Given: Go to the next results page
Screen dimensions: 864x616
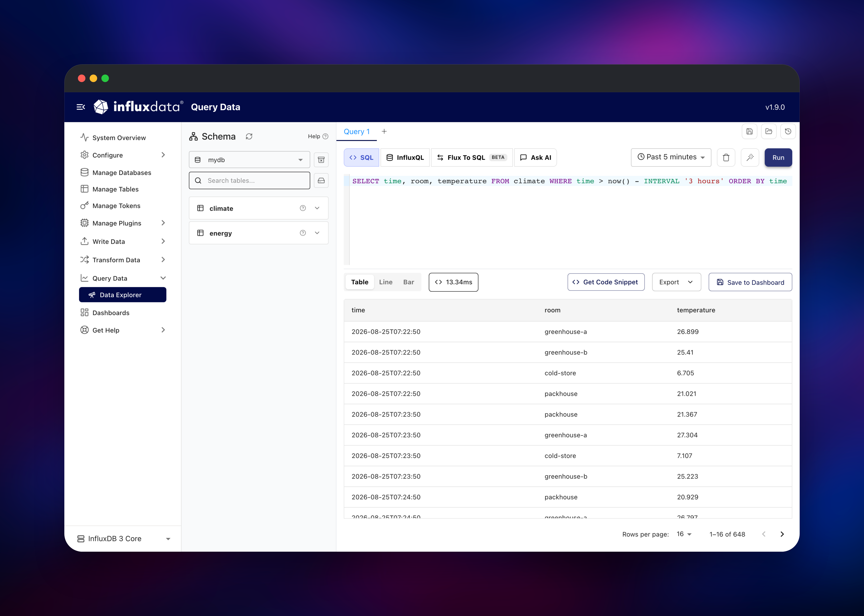Looking at the screenshot, I should pos(782,534).
